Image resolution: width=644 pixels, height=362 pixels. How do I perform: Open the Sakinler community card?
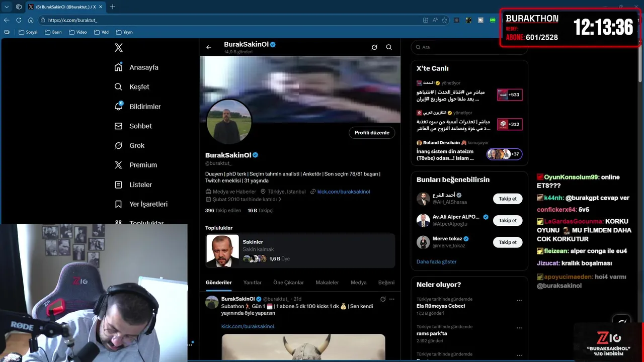(x=300, y=251)
